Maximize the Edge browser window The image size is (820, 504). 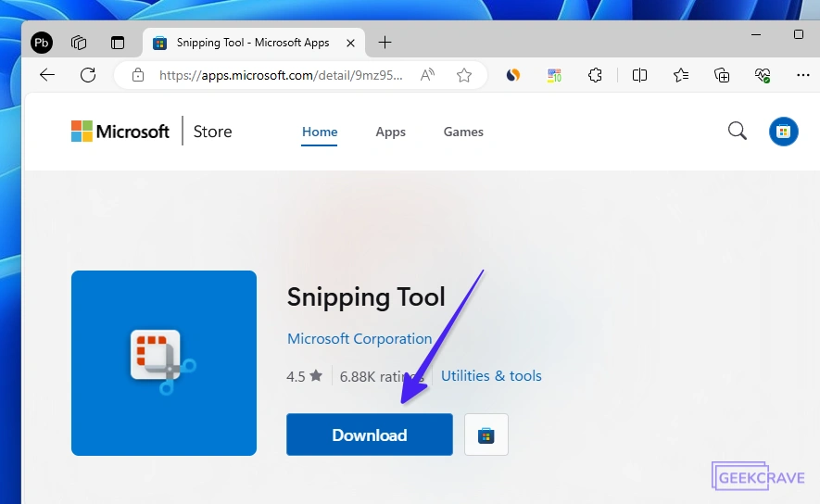coord(799,34)
